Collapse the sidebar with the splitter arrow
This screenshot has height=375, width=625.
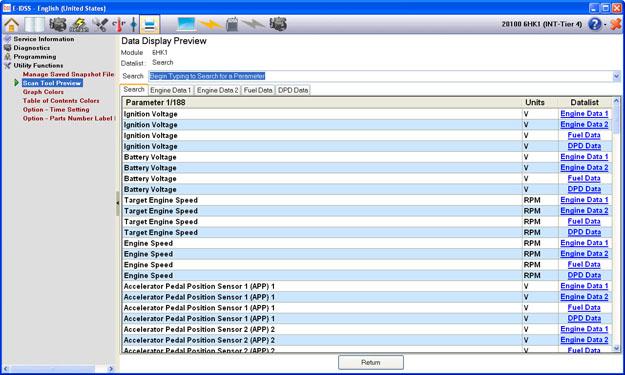[x=118, y=203]
